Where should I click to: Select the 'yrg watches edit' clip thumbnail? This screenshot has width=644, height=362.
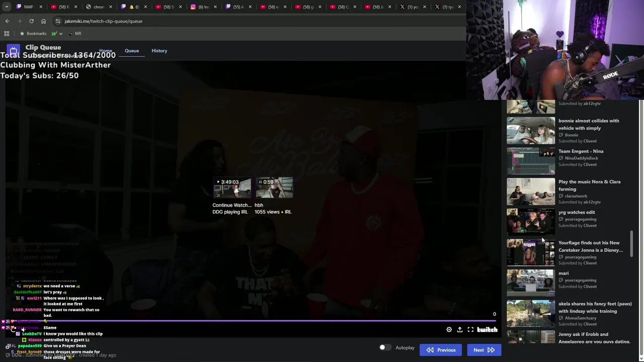[531, 222]
